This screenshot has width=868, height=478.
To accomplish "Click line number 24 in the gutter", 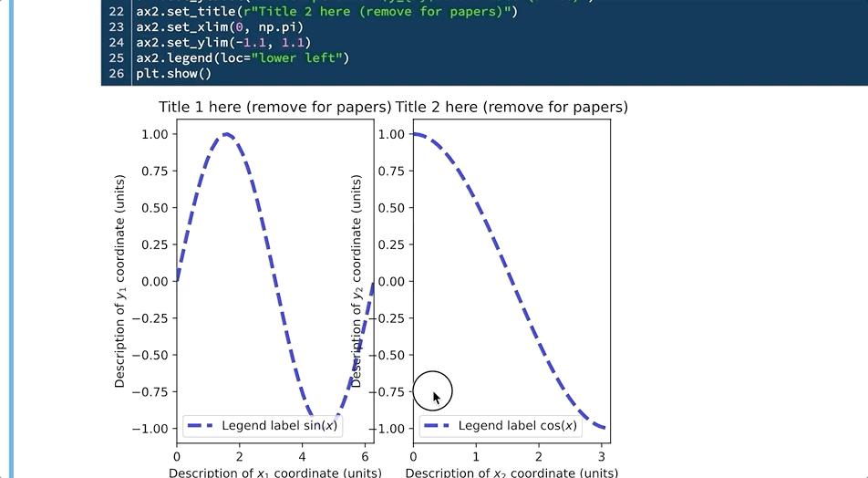I will click(x=117, y=43).
